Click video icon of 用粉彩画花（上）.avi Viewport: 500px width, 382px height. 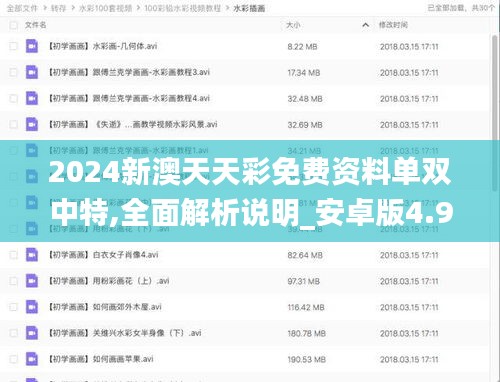coord(32,281)
